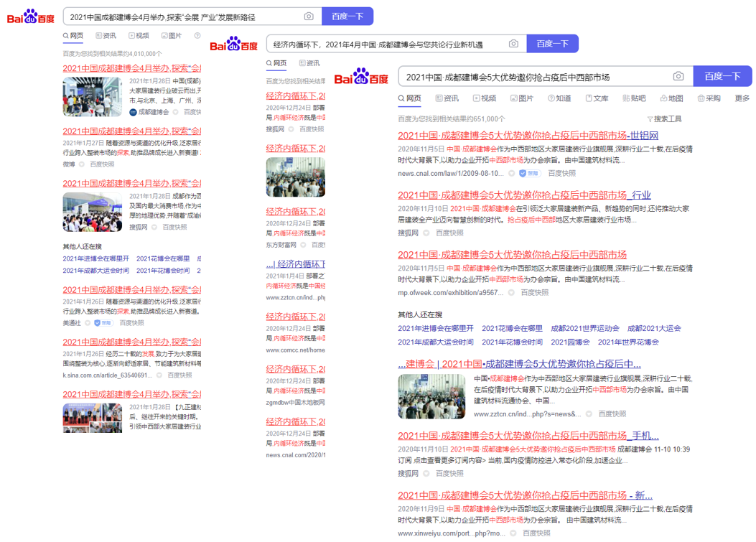Open the related search 2021园博会

(571, 342)
